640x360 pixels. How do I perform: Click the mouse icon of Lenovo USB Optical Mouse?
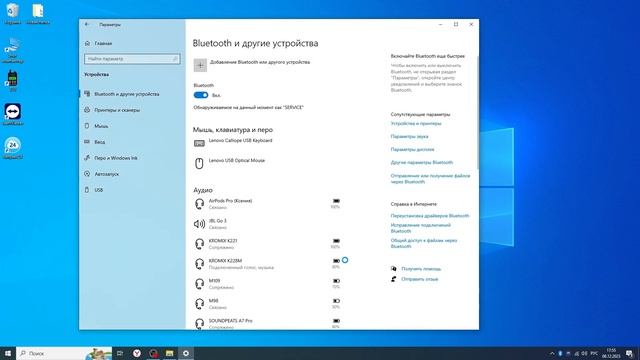click(199, 163)
